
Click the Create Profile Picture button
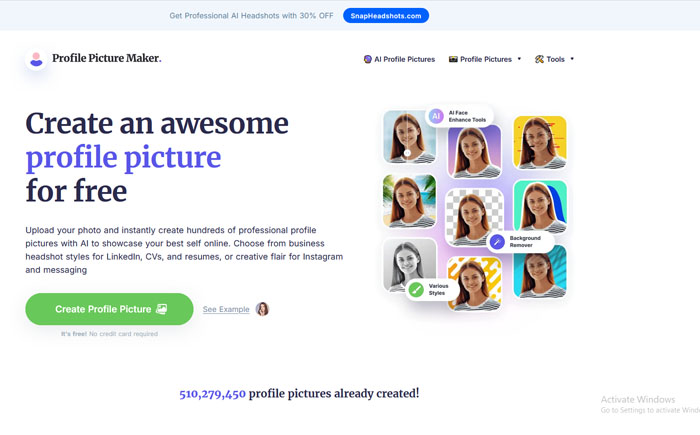click(109, 309)
